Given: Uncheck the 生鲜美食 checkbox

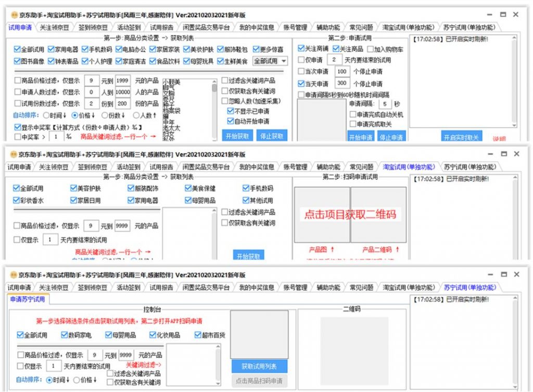Looking at the screenshot, I should point(221,61).
